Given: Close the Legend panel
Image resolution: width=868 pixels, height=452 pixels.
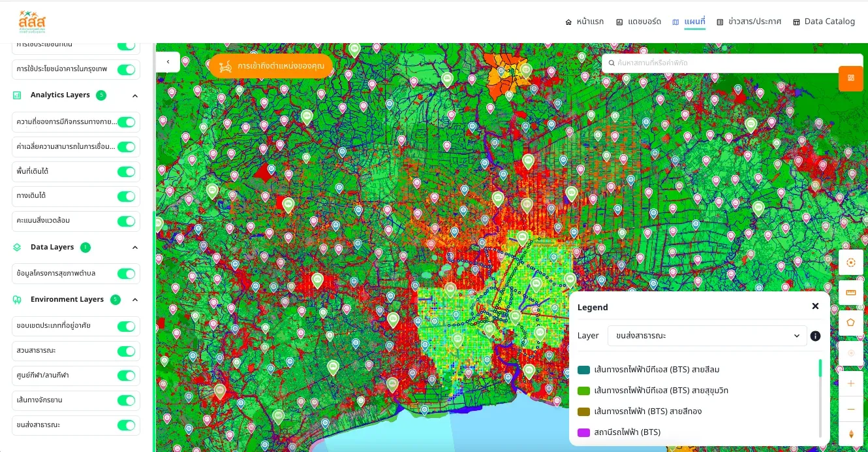Looking at the screenshot, I should [815, 306].
